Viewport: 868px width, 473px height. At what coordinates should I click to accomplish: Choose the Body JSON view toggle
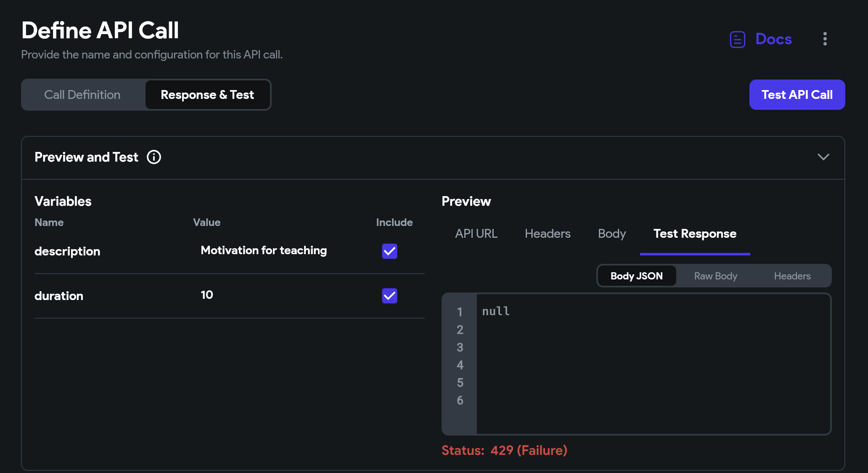coord(636,276)
